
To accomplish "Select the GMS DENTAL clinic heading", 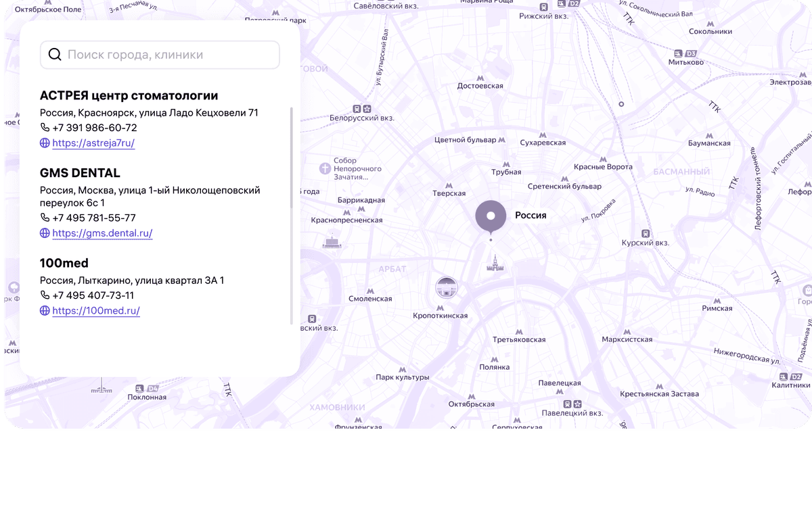I will [80, 172].
